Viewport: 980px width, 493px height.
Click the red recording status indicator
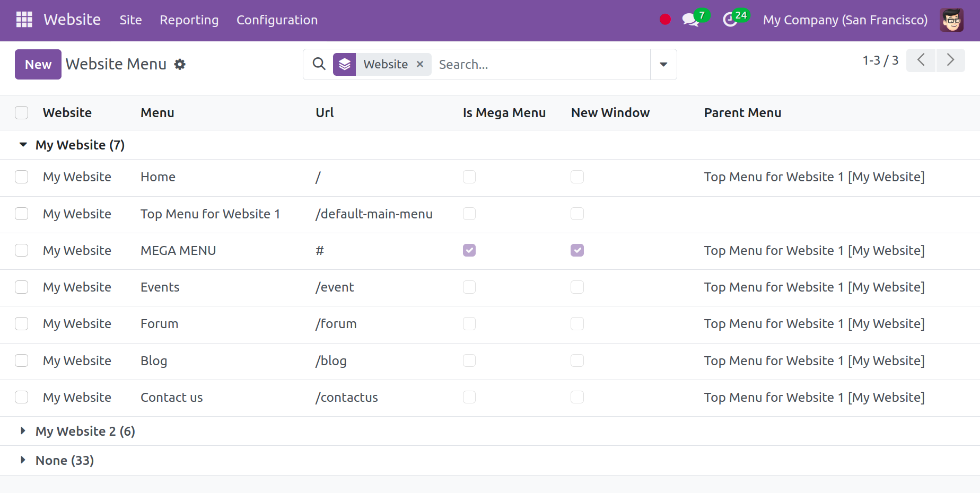coord(665,20)
